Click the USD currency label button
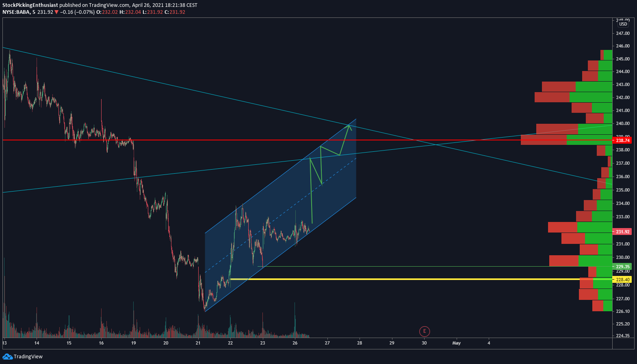Screen dimensions: 637x364 point(623,24)
